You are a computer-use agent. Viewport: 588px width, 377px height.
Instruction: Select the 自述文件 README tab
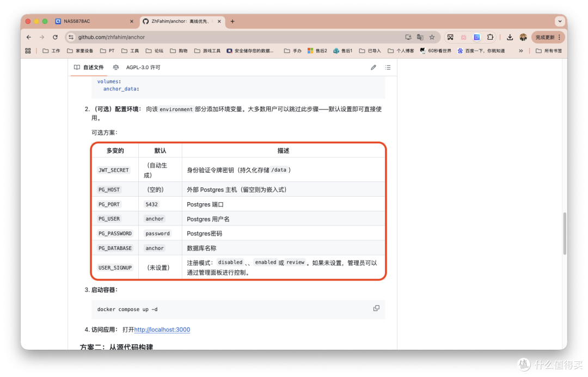[x=89, y=68]
